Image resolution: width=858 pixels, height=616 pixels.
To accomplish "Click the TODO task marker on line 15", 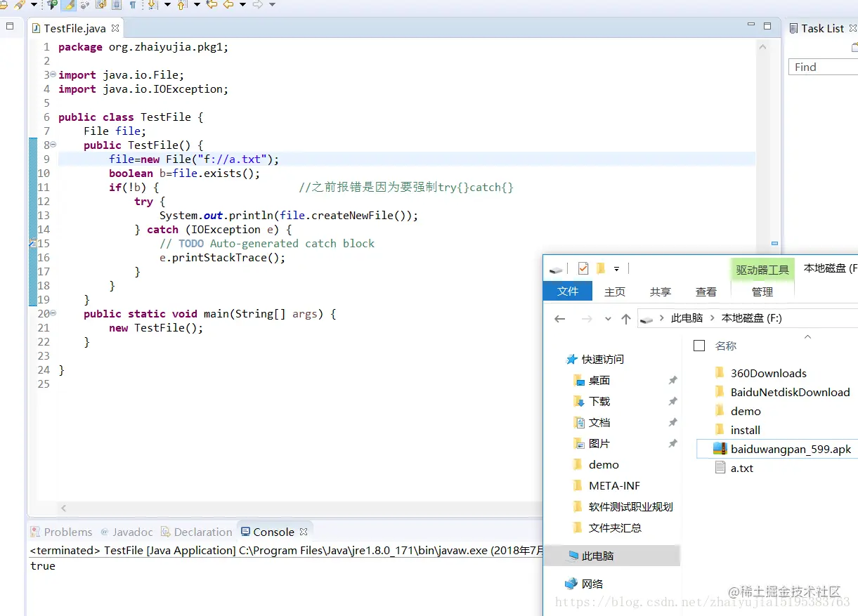I will [32, 243].
